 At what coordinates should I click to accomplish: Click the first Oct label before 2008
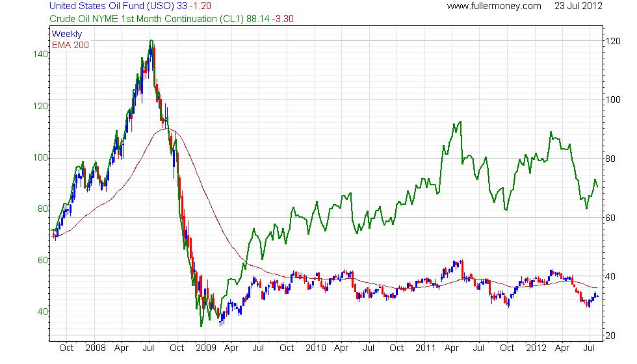[66, 348]
